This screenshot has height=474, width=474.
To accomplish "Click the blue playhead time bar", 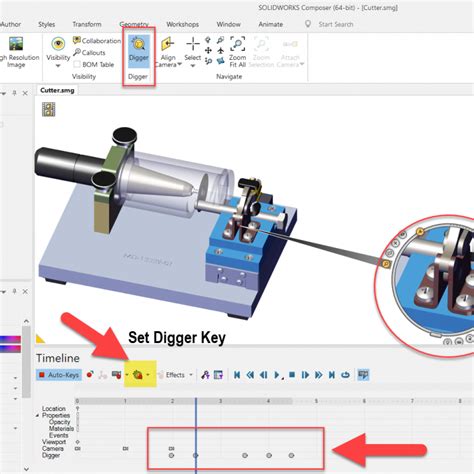I will pos(196,435).
